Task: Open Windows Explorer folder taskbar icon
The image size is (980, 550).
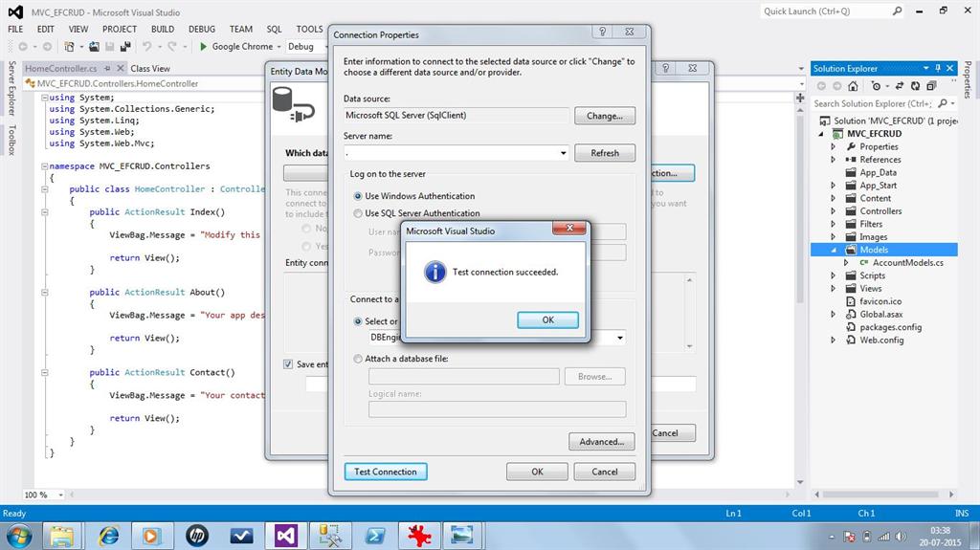Action: 62,536
